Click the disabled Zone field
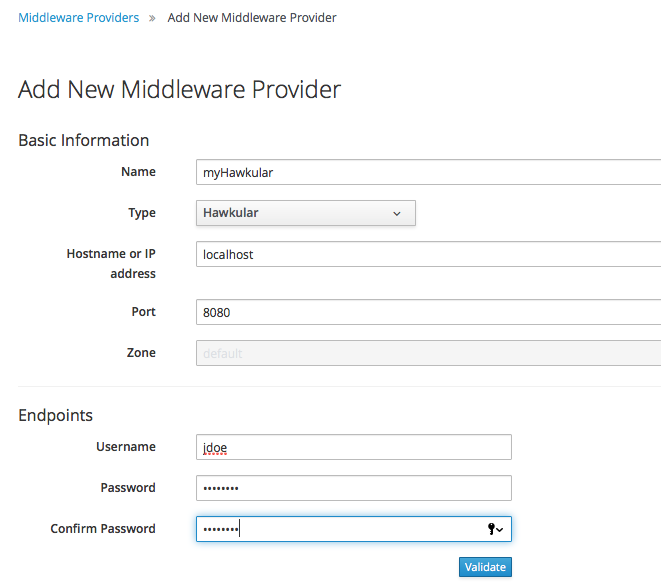Viewport: 661px width, 588px height. (x=428, y=353)
